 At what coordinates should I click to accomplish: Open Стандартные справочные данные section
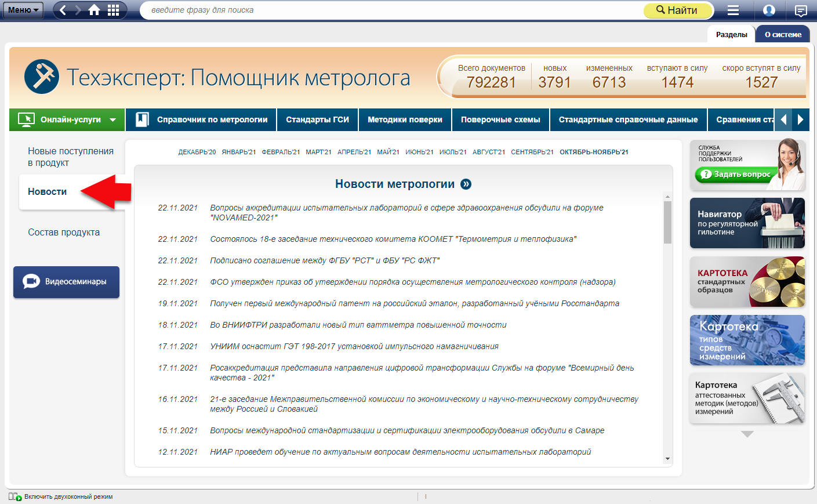628,119
